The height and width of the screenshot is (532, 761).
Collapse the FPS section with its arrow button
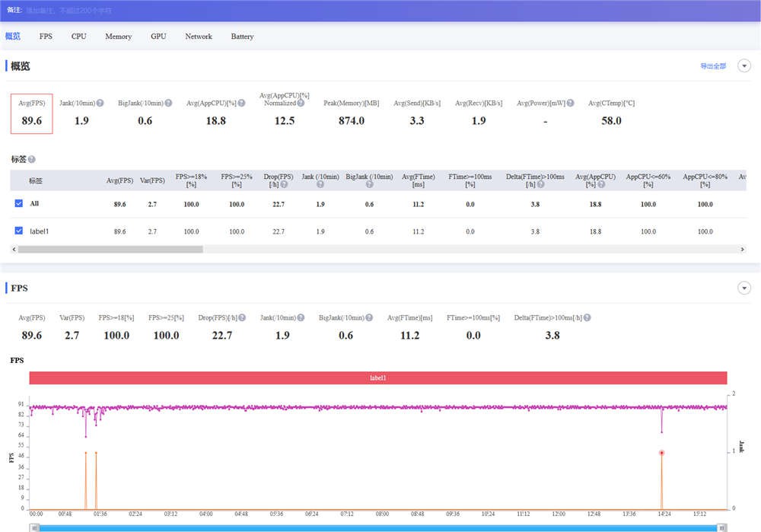744,288
